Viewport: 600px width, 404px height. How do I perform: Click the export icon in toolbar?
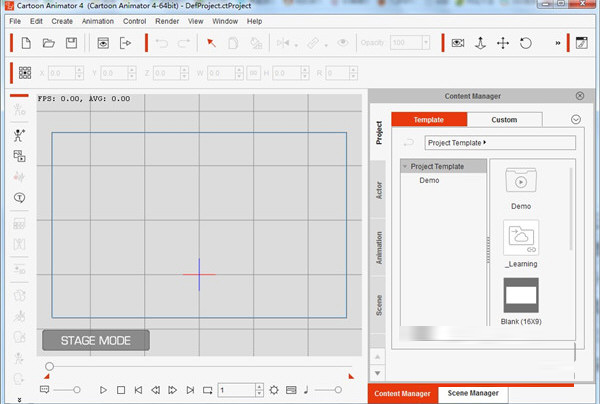click(x=126, y=43)
